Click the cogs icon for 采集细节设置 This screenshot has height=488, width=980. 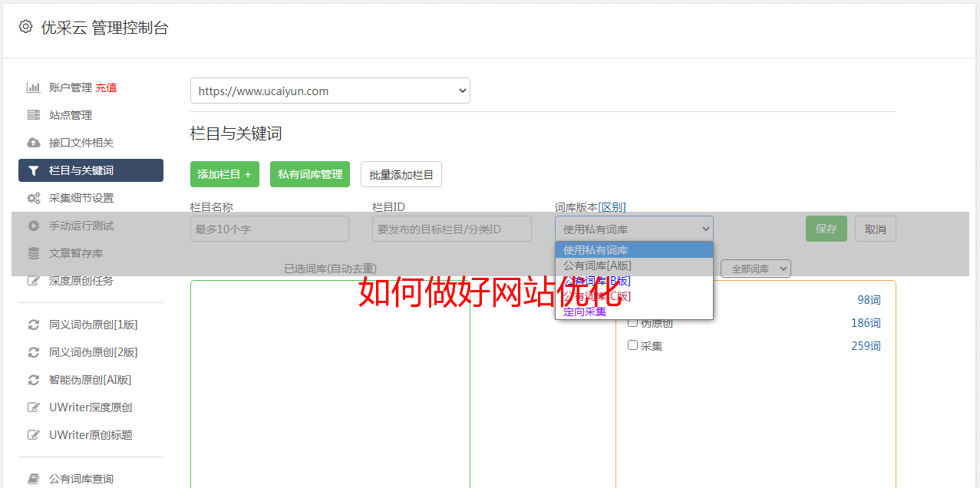(x=33, y=198)
